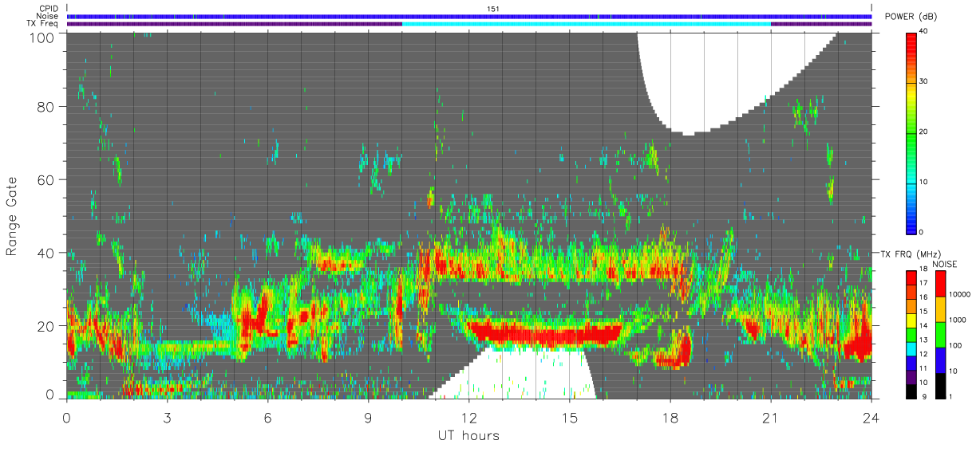The width and height of the screenshot is (980, 452).
Task: Click the "UT hours" axis title
Action: click(468, 436)
